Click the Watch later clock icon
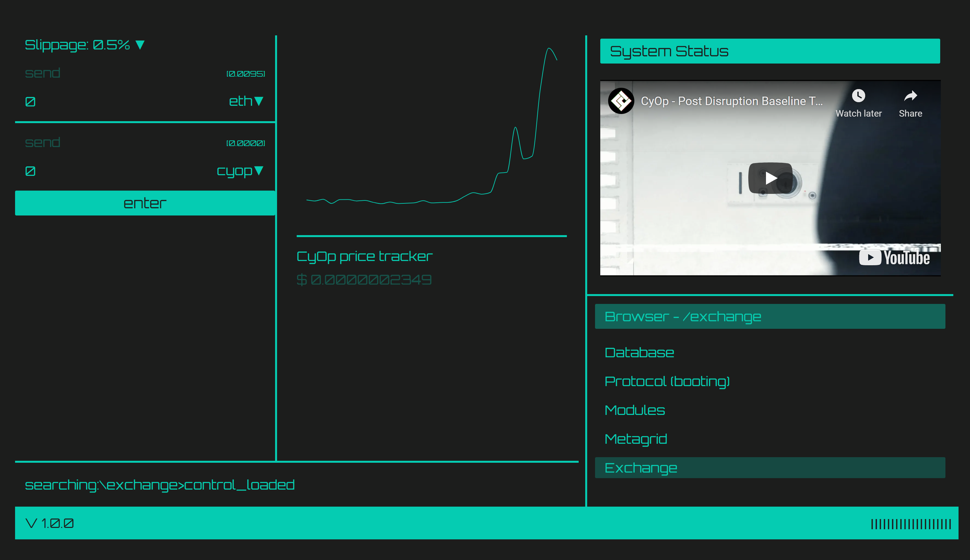Screen dimensions: 970x560 tap(858, 96)
